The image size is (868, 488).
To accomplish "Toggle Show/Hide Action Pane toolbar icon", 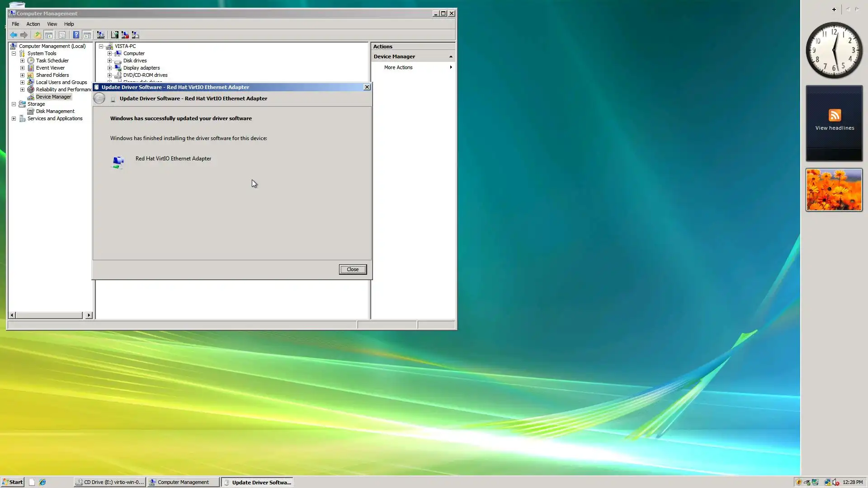I will 87,35.
